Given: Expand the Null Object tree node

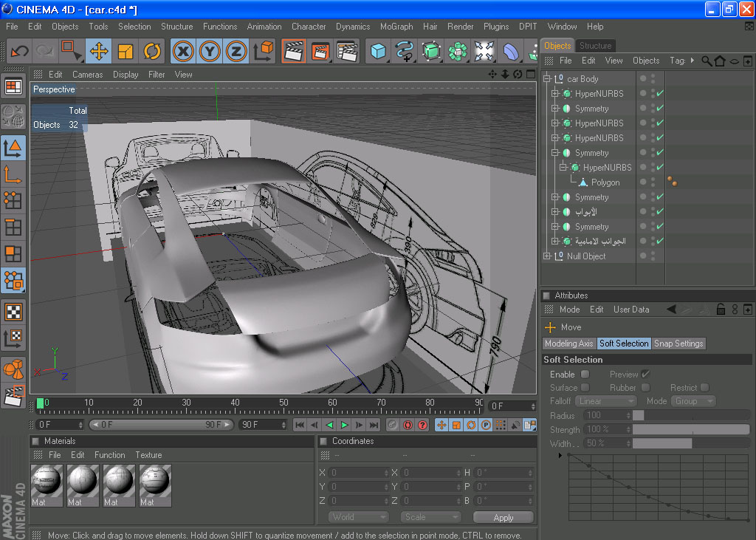Looking at the screenshot, I should 547,256.
